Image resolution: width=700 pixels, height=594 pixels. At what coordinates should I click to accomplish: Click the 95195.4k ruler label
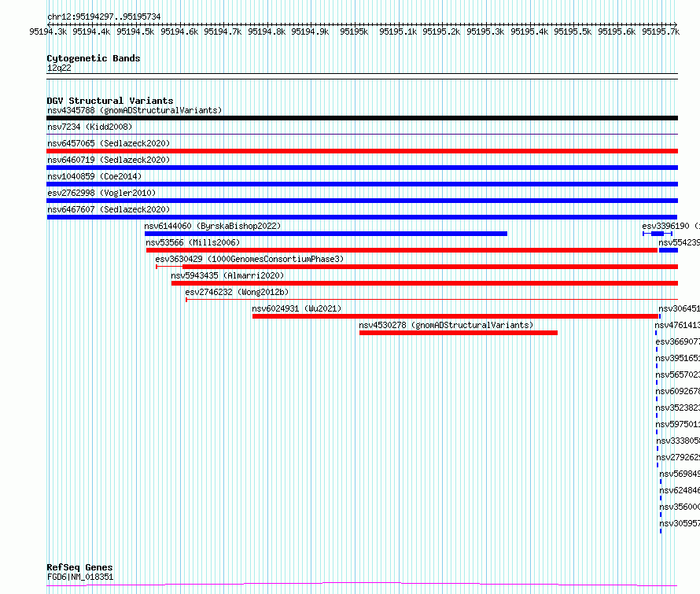[x=529, y=31]
